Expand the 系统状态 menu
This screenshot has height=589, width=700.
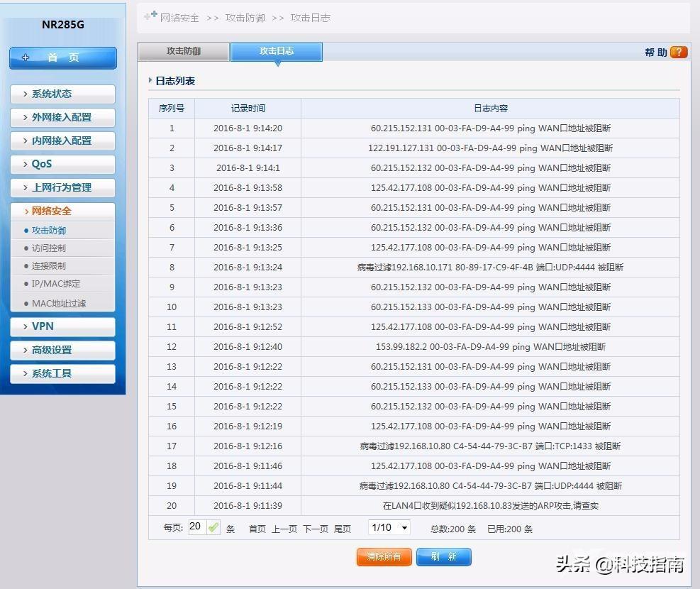coord(62,94)
